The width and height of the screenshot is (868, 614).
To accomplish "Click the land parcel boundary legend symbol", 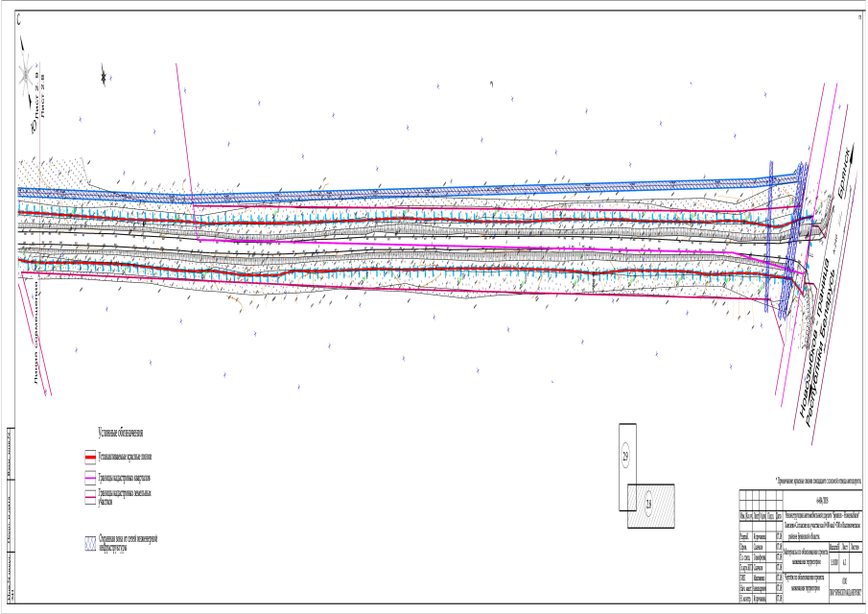I will (x=90, y=496).
